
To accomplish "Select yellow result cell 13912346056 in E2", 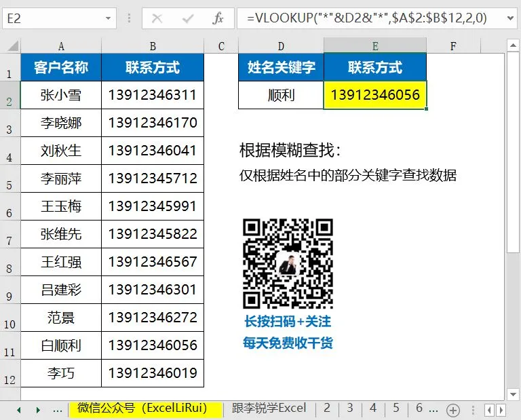I will tap(375, 95).
